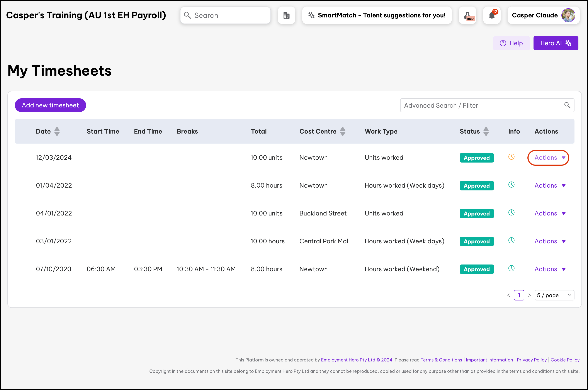Sort the table by Status column
Image resolution: width=588 pixels, height=390 pixels.
[x=486, y=131]
